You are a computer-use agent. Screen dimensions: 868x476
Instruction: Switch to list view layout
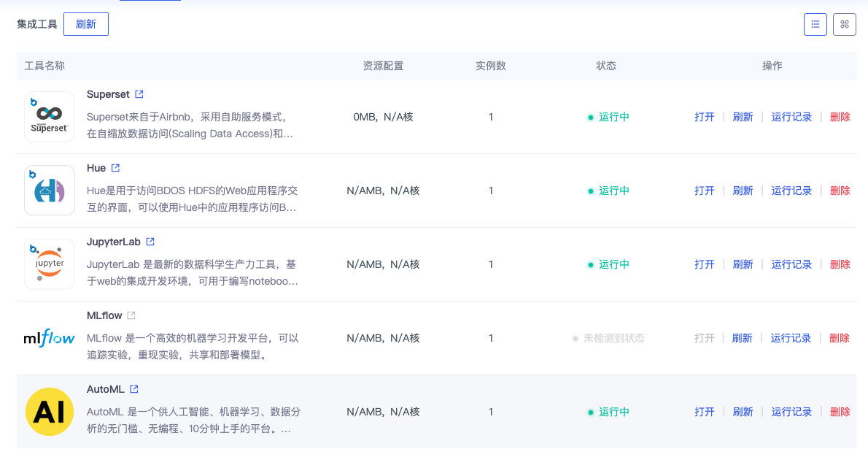[x=815, y=24]
